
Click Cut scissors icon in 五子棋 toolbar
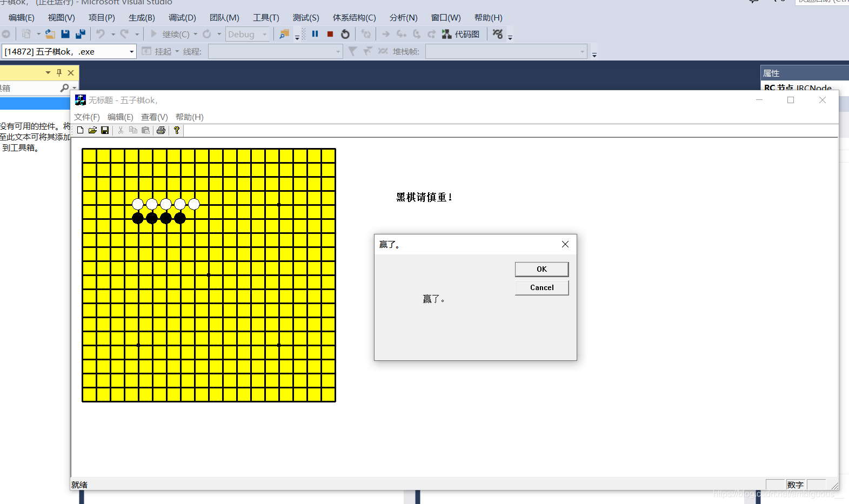[x=121, y=130]
